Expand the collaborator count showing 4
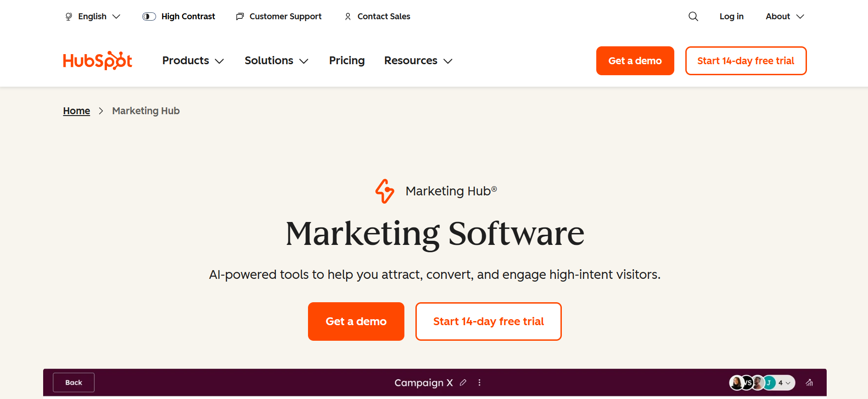 click(784, 383)
